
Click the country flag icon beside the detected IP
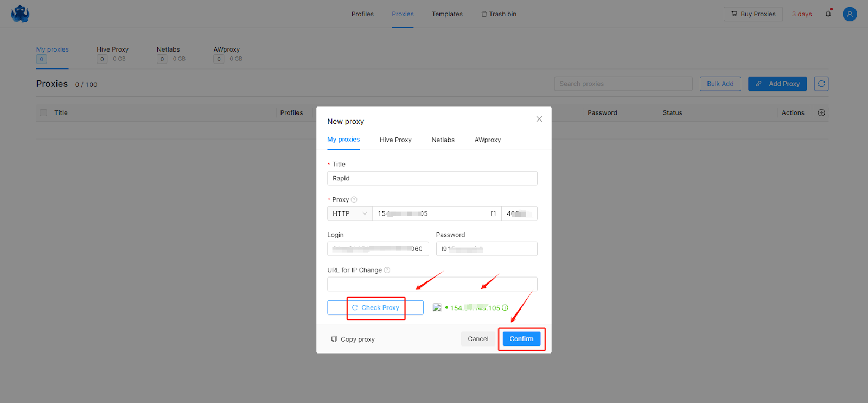tap(437, 307)
